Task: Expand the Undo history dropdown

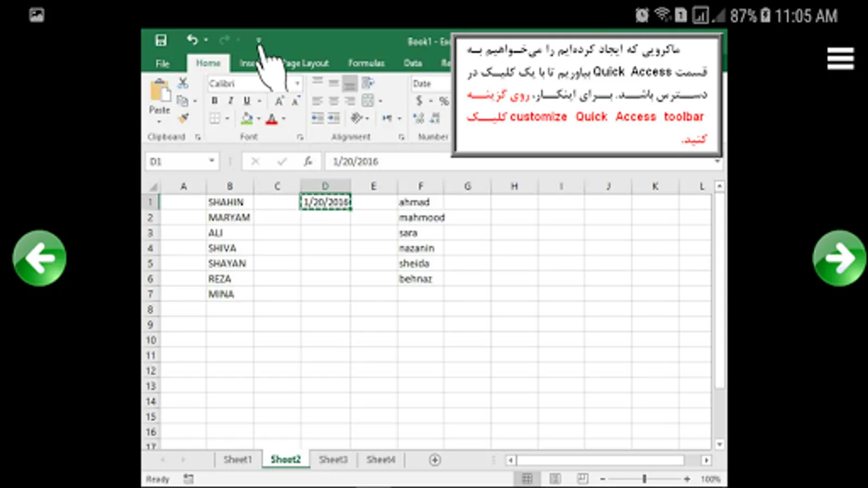Action: pos(206,40)
